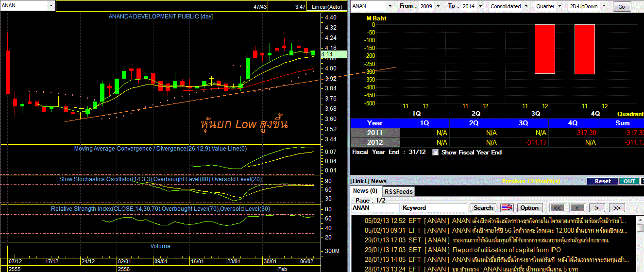Focus the ANAN symbol field in News
The image size is (644, 272).
375,207
